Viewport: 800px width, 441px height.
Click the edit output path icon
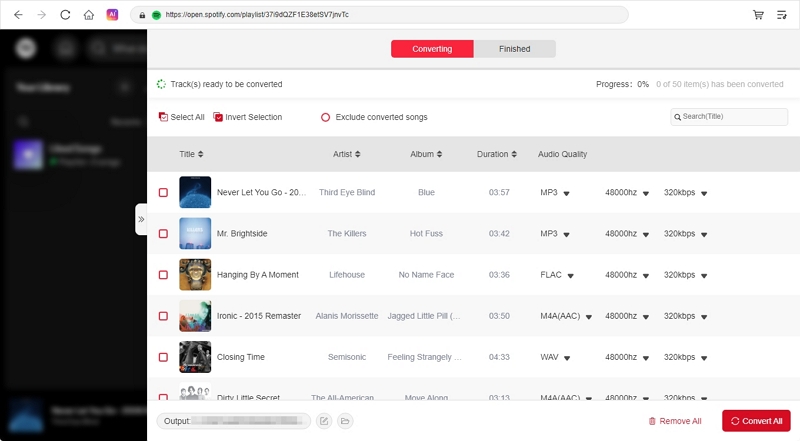(324, 421)
